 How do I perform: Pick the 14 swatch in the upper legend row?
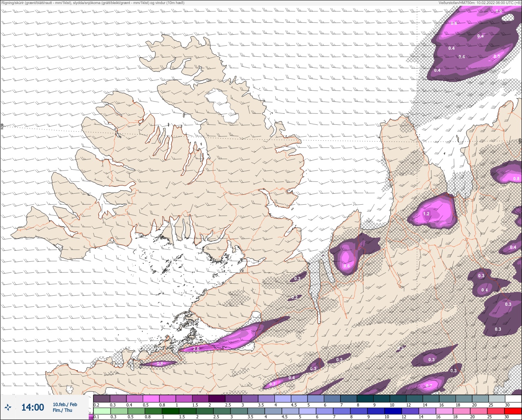point(431,398)
